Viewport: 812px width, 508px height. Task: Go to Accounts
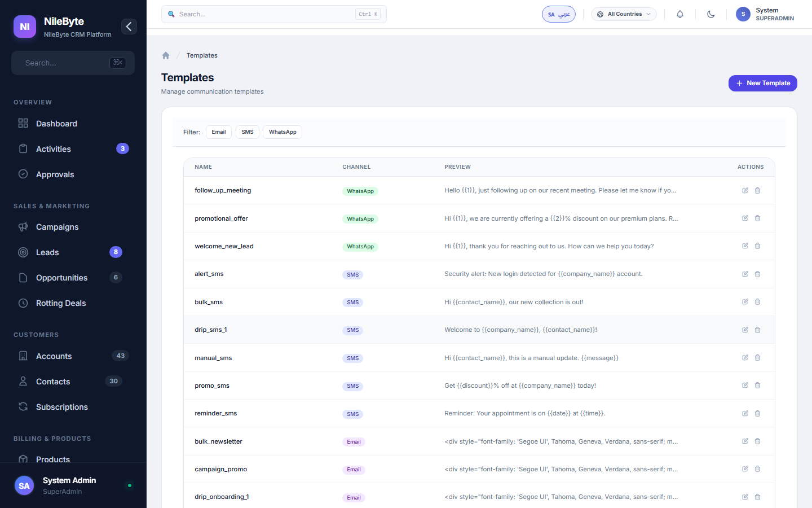73,356
